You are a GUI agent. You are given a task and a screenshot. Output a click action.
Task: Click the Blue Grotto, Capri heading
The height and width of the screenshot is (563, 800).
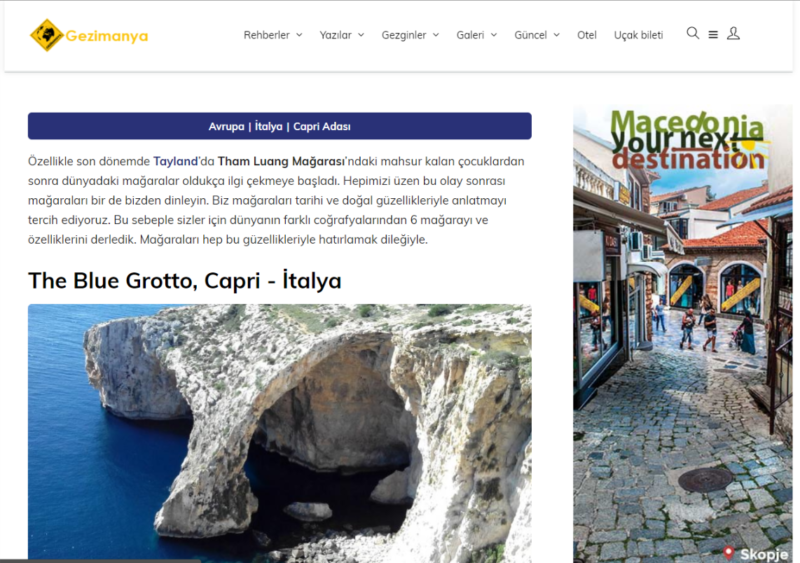point(185,281)
